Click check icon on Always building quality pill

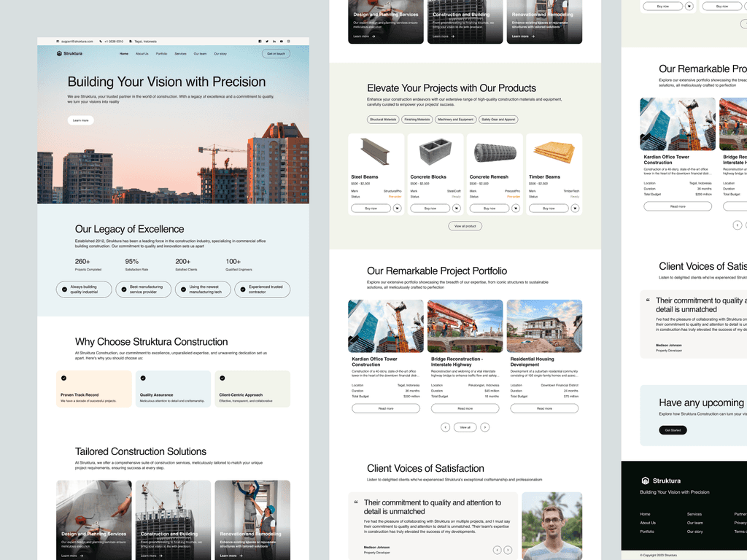click(64, 289)
